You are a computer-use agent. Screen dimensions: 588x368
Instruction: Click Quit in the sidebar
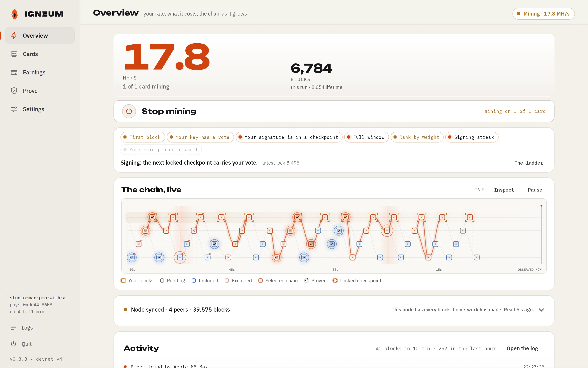40,344
